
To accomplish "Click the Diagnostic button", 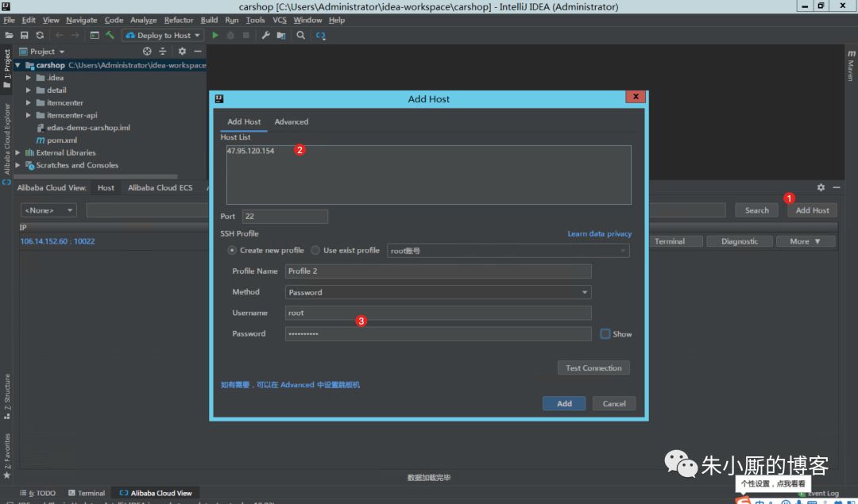I will coord(740,241).
